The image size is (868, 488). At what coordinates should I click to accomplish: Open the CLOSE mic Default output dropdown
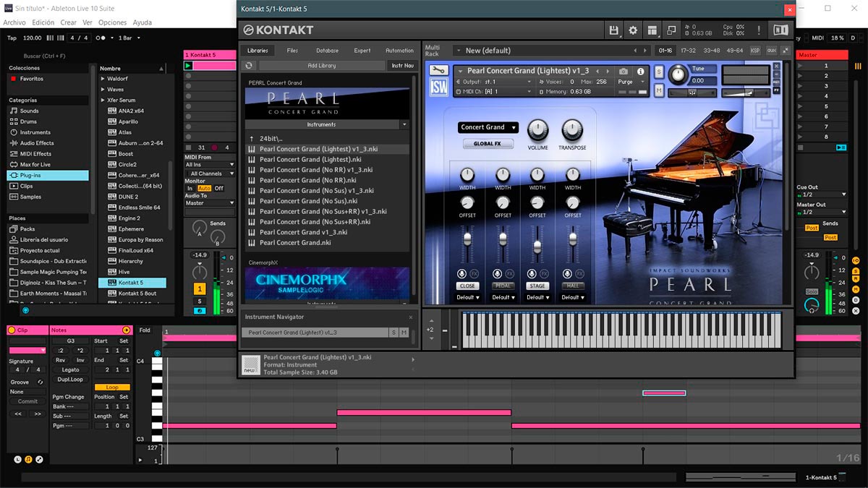467,297
